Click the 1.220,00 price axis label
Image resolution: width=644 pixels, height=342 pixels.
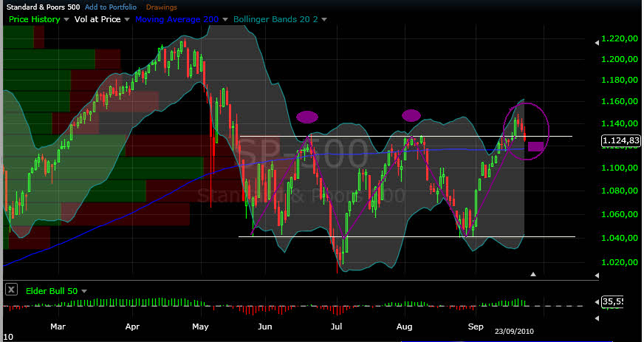tap(620, 38)
